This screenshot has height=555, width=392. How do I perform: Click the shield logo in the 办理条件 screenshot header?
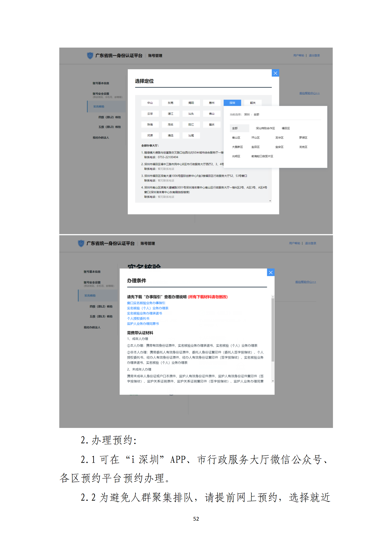[81, 243]
